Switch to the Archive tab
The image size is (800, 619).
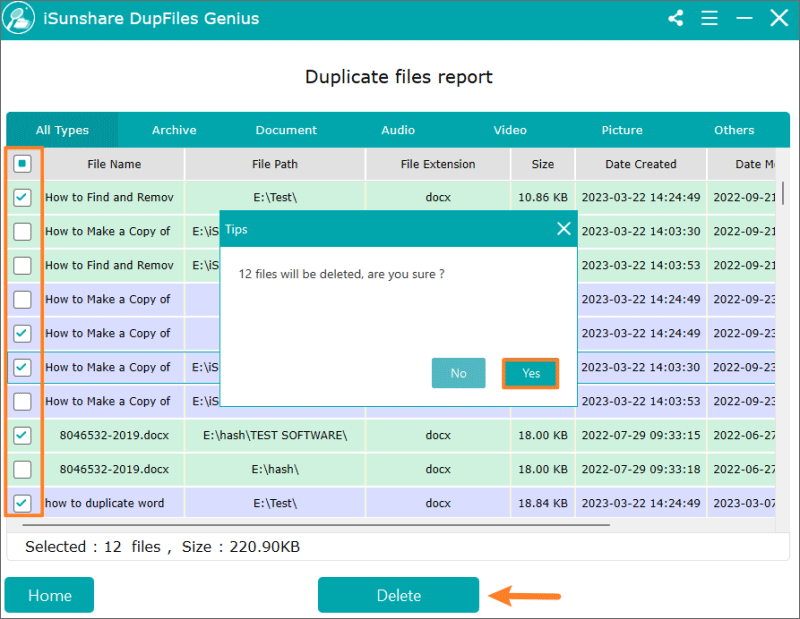(174, 130)
